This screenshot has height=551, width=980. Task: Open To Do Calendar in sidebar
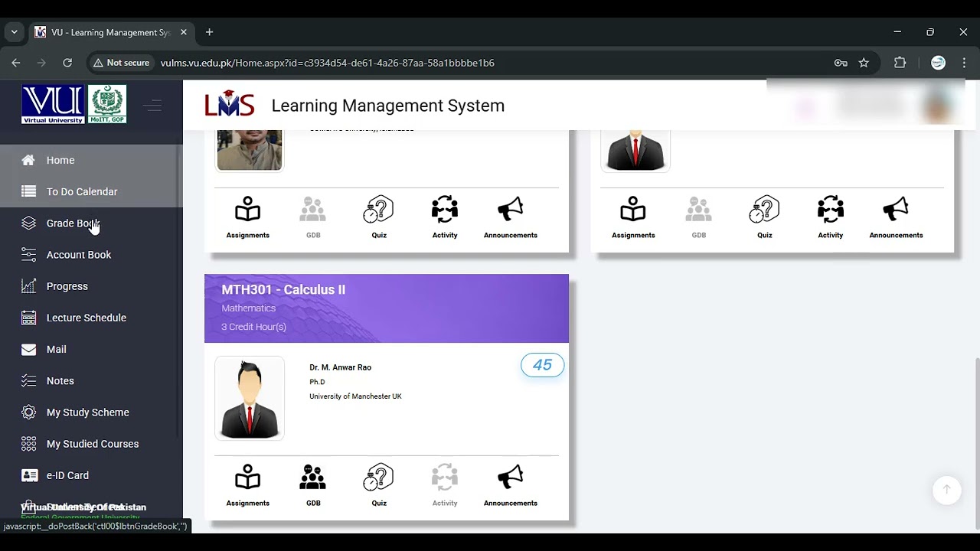[90, 191]
